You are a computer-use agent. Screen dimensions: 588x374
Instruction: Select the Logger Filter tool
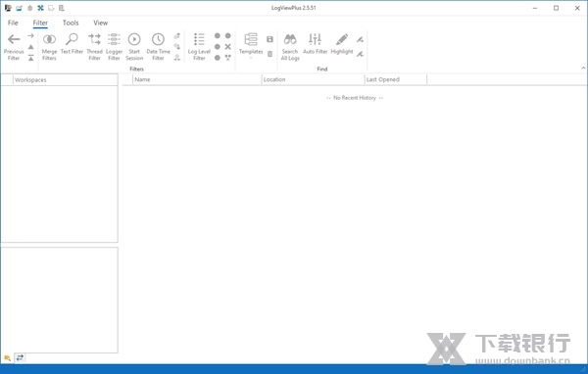[114, 39]
